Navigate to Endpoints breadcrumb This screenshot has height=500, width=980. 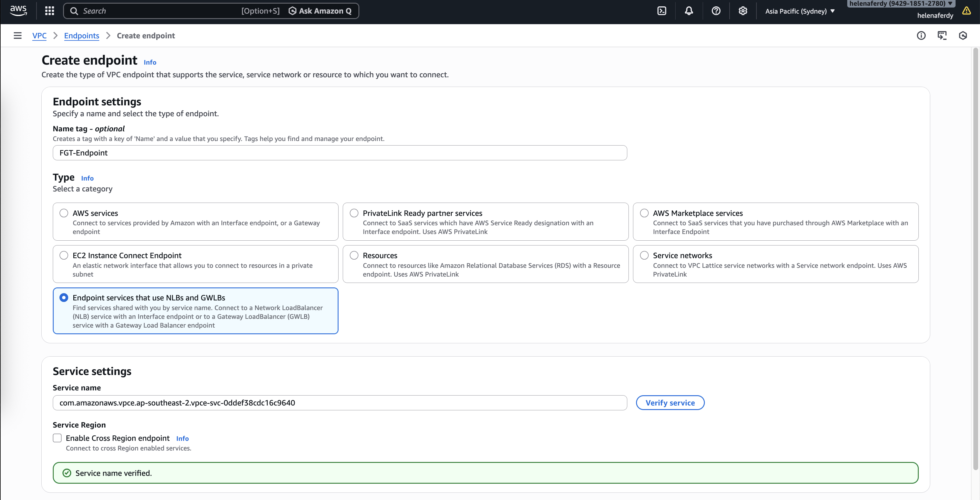pyautogui.click(x=81, y=36)
